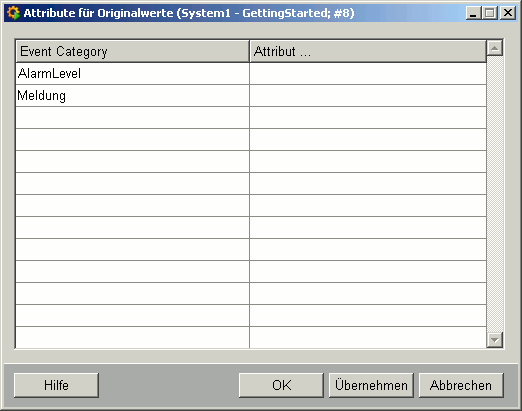Viewport: 522px width, 411px height.
Task: Close the dialog with the X button
Action: (x=508, y=13)
